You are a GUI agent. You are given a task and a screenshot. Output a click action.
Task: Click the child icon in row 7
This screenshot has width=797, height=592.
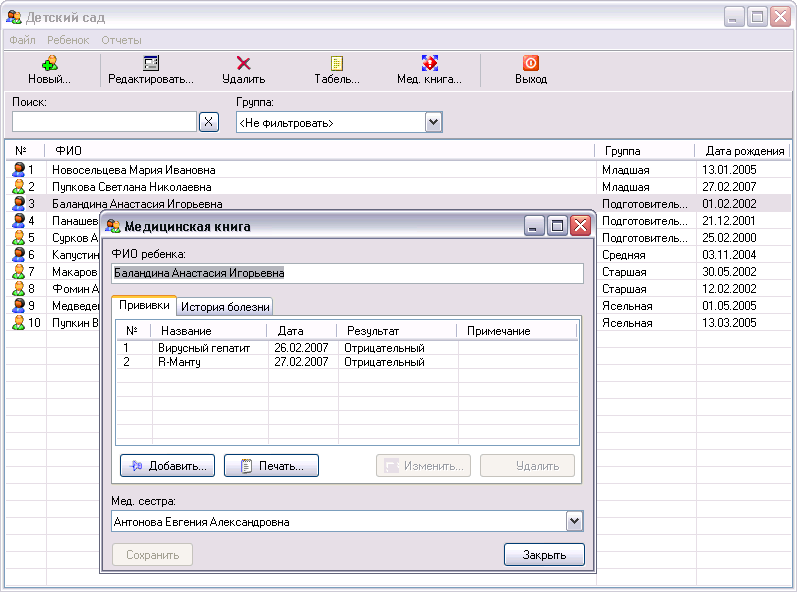[x=19, y=271]
